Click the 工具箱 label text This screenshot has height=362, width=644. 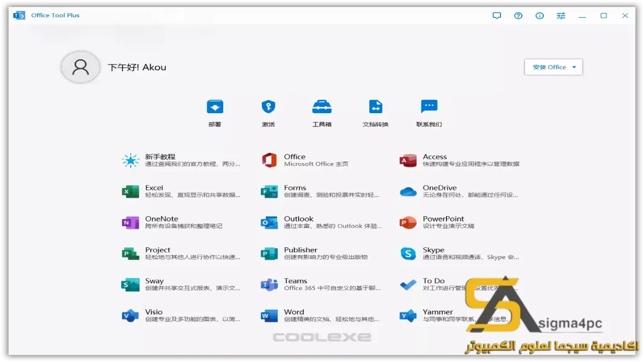322,124
